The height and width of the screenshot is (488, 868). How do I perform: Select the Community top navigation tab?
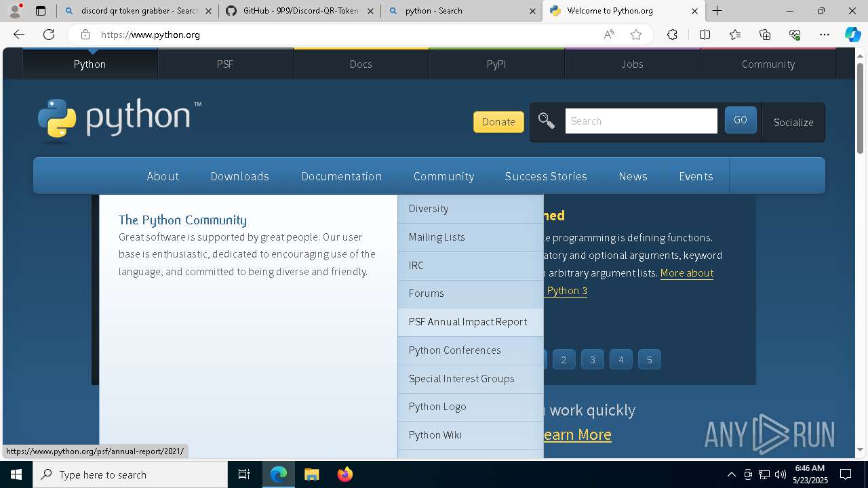[768, 64]
